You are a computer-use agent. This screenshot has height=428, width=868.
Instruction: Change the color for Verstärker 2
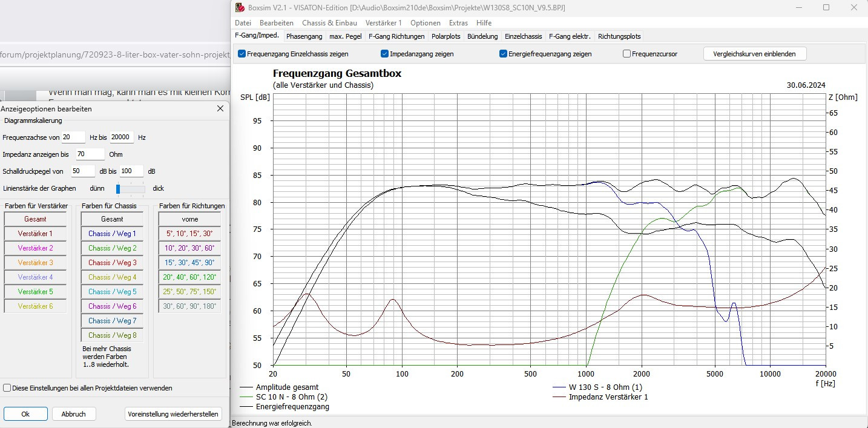tap(35, 248)
